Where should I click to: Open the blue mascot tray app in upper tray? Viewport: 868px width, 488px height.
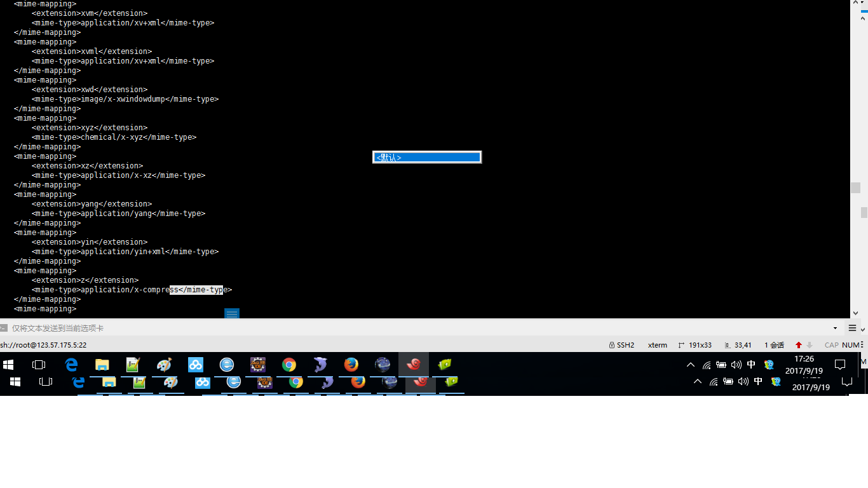769,365
